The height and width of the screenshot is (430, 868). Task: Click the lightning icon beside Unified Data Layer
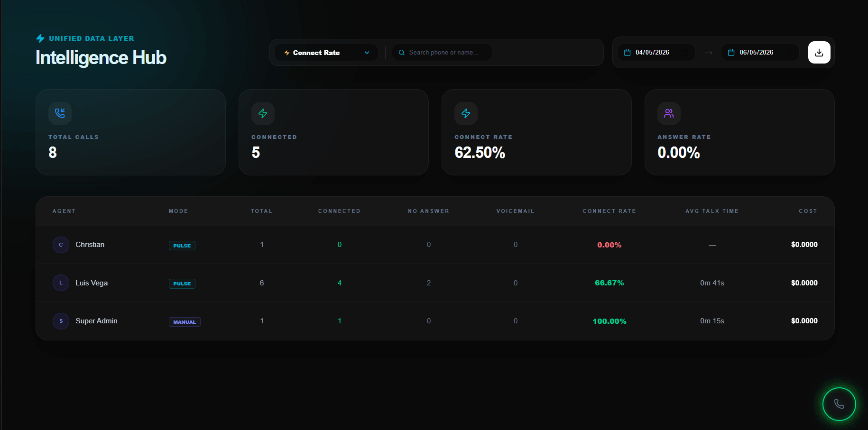[40, 38]
